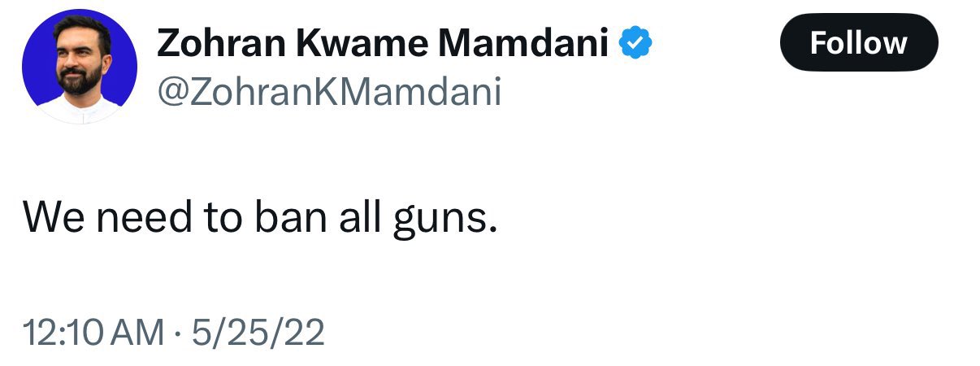Image resolution: width=980 pixels, height=366 pixels.
Task: Open the @ZohranKMamdani handle link
Action: click(328, 92)
